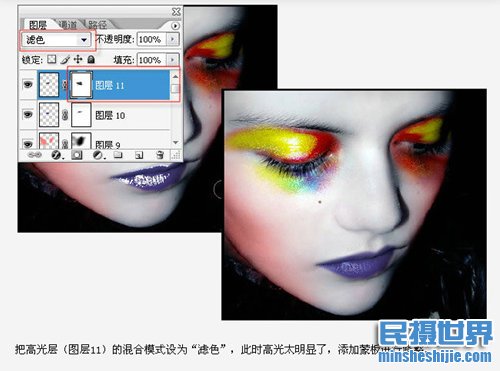This screenshot has width=500, height=371.
Task: Select 图层 11 layer mask thumbnail
Action: pos(81,85)
